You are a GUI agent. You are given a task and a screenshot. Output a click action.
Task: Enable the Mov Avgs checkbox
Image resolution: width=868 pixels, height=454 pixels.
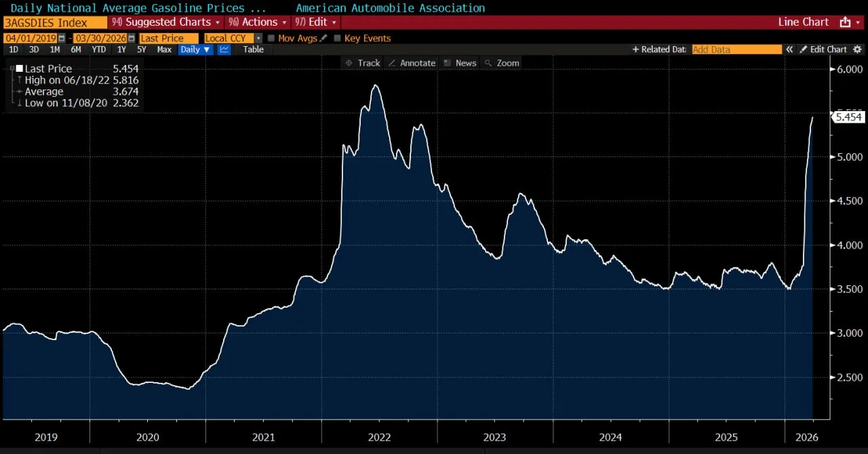point(271,39)
